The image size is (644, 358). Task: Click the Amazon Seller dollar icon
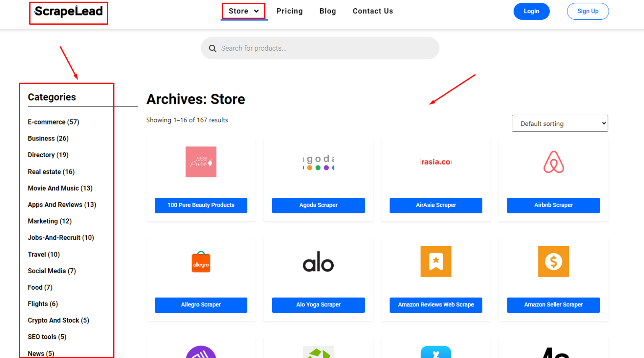tap(553, 262)
